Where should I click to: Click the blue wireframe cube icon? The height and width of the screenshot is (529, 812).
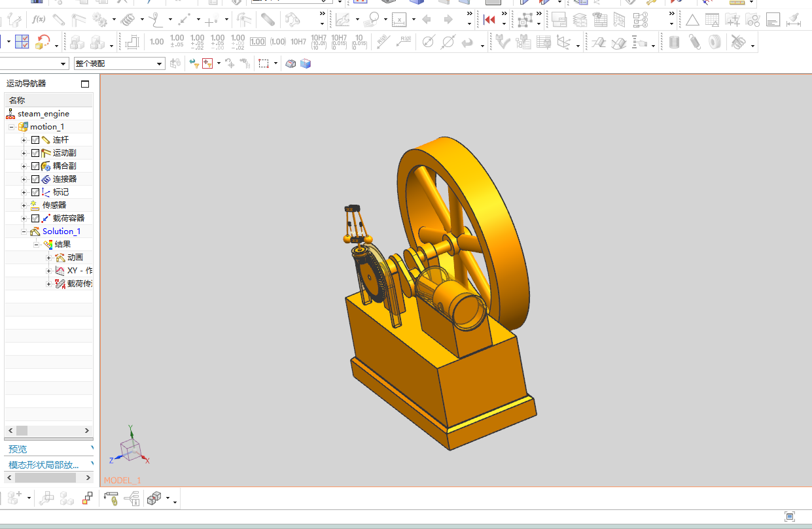point(306,63)
